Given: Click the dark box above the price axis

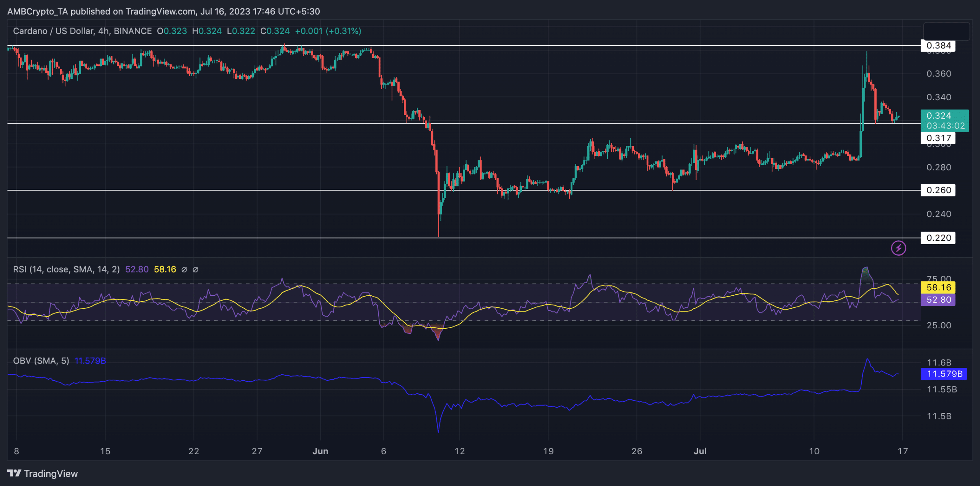Looking at the screenshot, I should coord(947,31).
